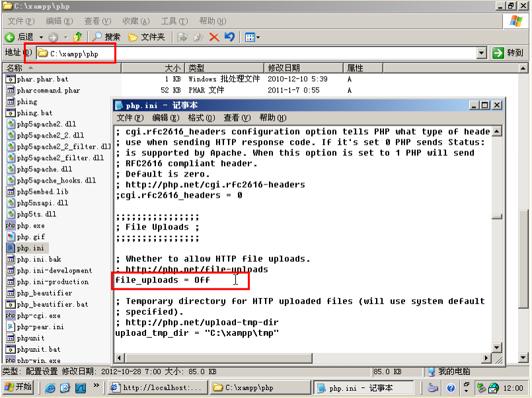Click the Go (转到) button
Viewport: 532px width, 398px height.
coord(508,53)
